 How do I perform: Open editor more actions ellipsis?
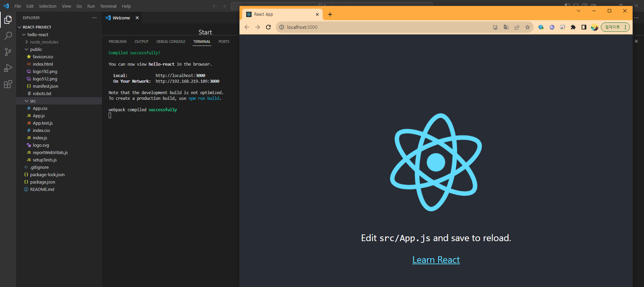pos(636,18)
